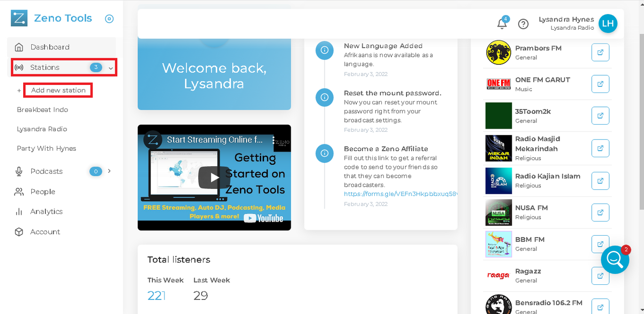Open Radio Kajian Islam external link icon
Image resolution: width=644 pixels, height=314 pixels.
[600, 181]
